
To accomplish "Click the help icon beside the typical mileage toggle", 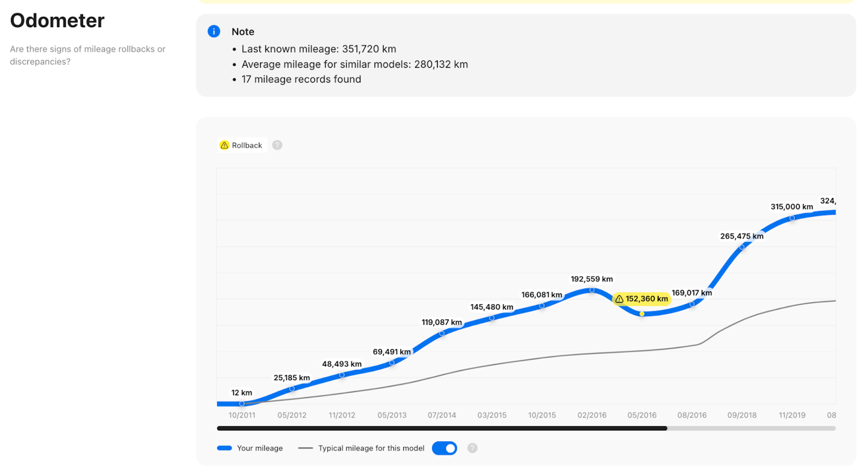I will click(472, 448).
